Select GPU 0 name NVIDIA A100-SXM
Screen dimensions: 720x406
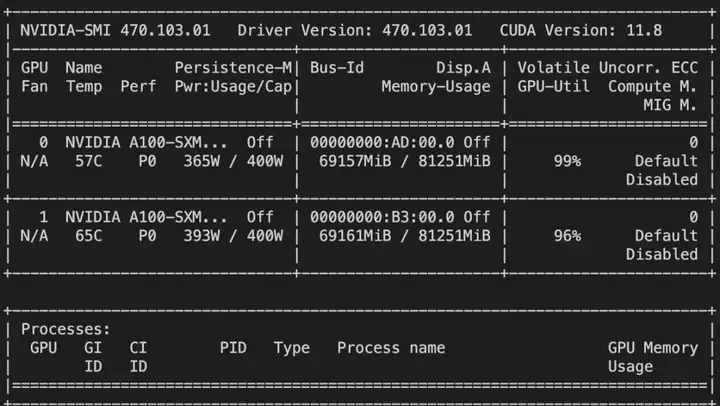[x=146, y=142]
